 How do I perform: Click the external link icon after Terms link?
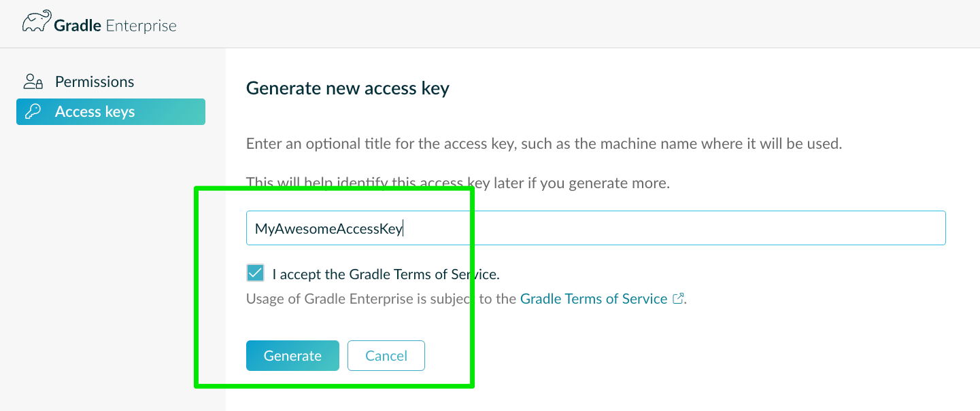tap(677, 298)
